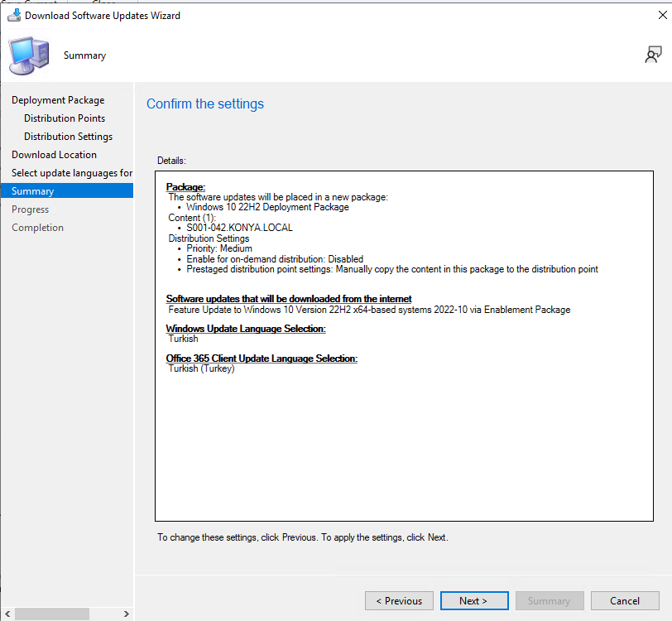Click 'Enable for on-demand distribution: Disabled' line
Viewport: 672px width, 621px height.
275,259
